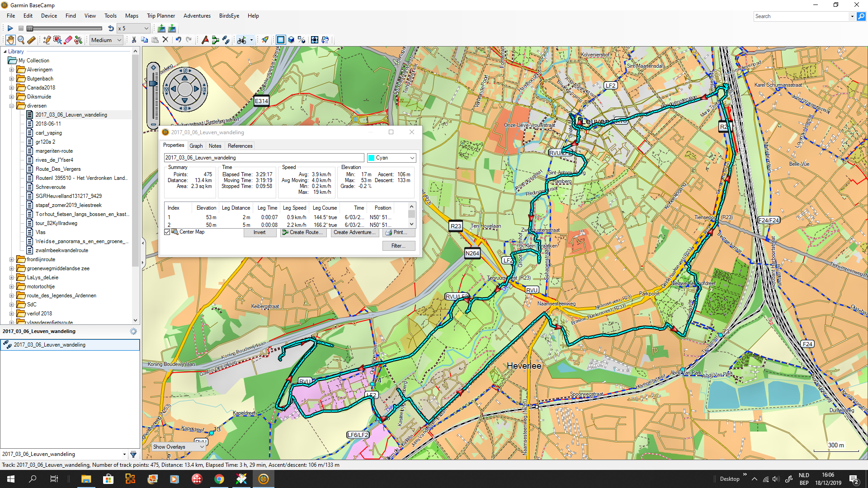Select margeriten-route in library
Image resolution: width=868 pixels, height=488 pixels.
click(x=54, y=151)
